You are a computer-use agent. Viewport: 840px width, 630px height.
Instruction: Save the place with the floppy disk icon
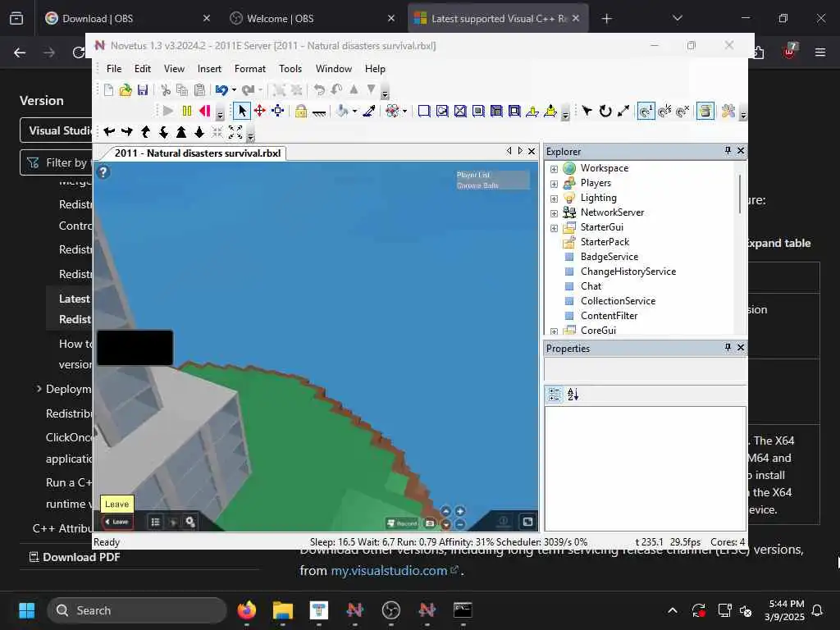143,90
